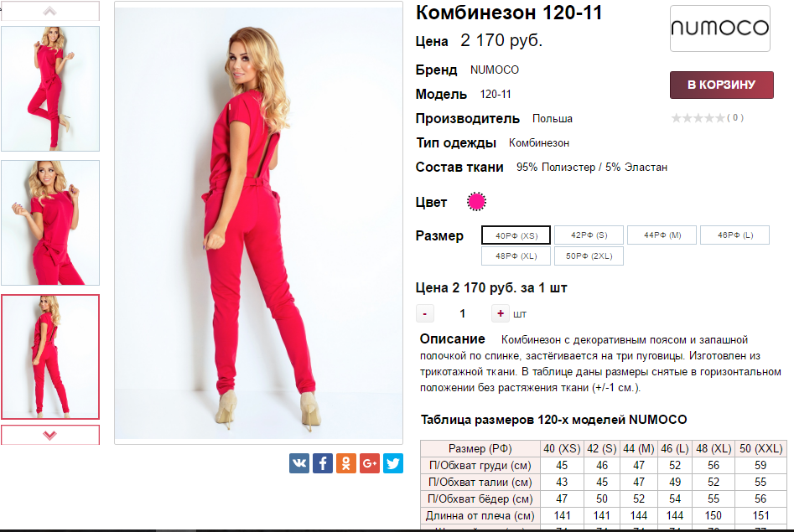Image resolution: width=794 pixels, height=532 pixels.
Task: Choose size 44РФ (M)
Action: point(662,235)
